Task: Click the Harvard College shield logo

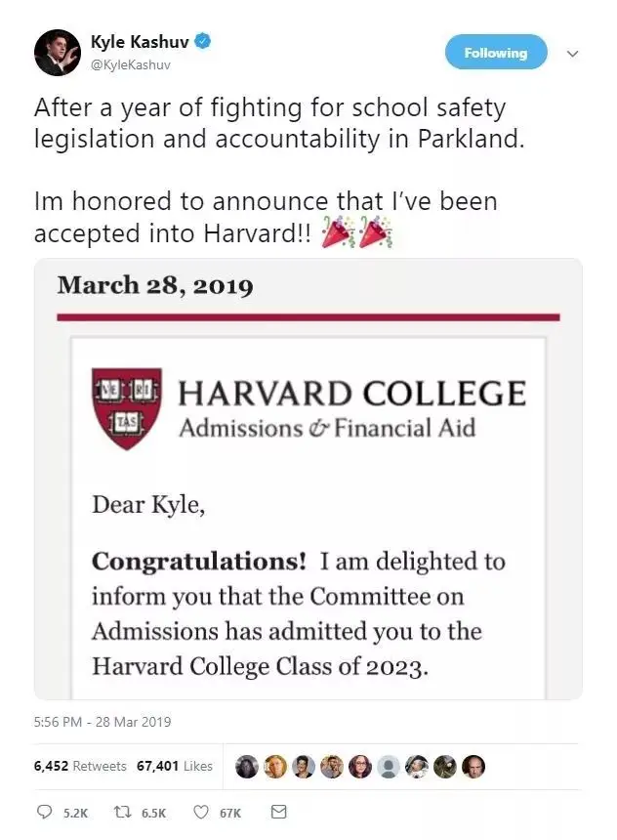Action: tap(126, 407)
